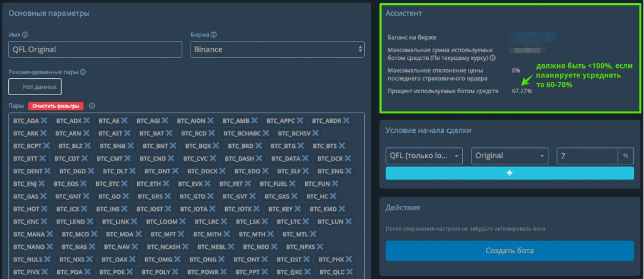Focus the QFL Original name field
Viewport: 644px width, 279px height.
(96, 49)
